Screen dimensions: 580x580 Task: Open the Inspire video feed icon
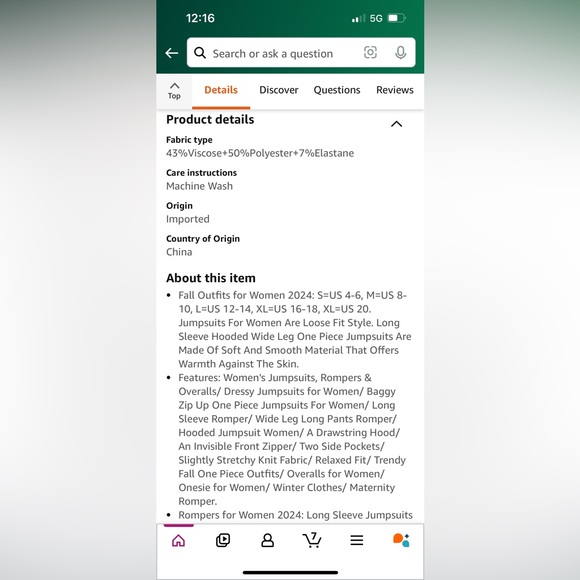pyautogui.click(x=223, y=540)
